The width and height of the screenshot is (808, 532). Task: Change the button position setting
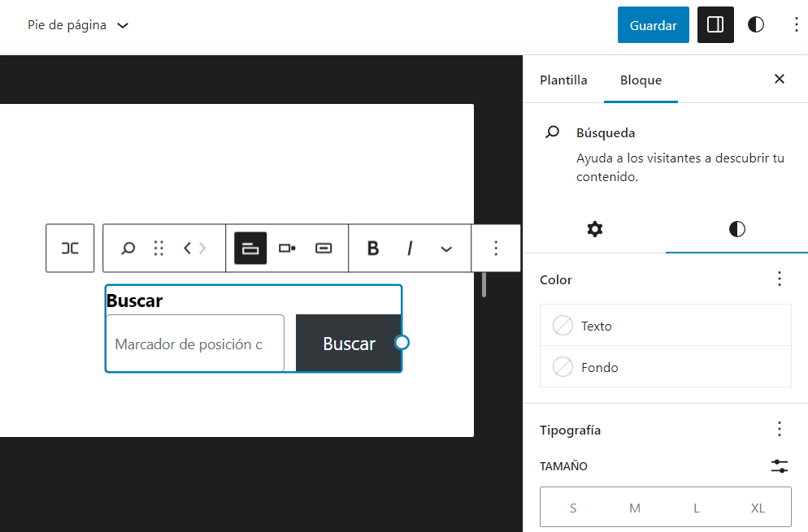(287, 249)
